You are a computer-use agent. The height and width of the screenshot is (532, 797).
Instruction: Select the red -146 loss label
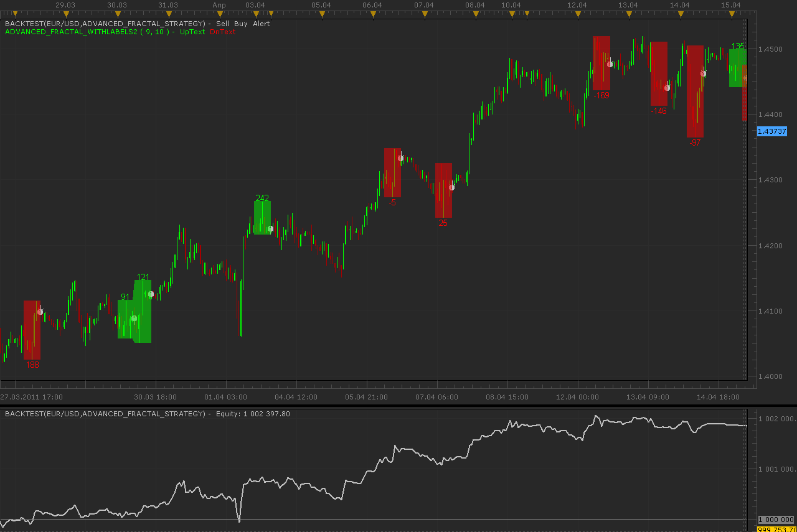(x=659, y=111)
